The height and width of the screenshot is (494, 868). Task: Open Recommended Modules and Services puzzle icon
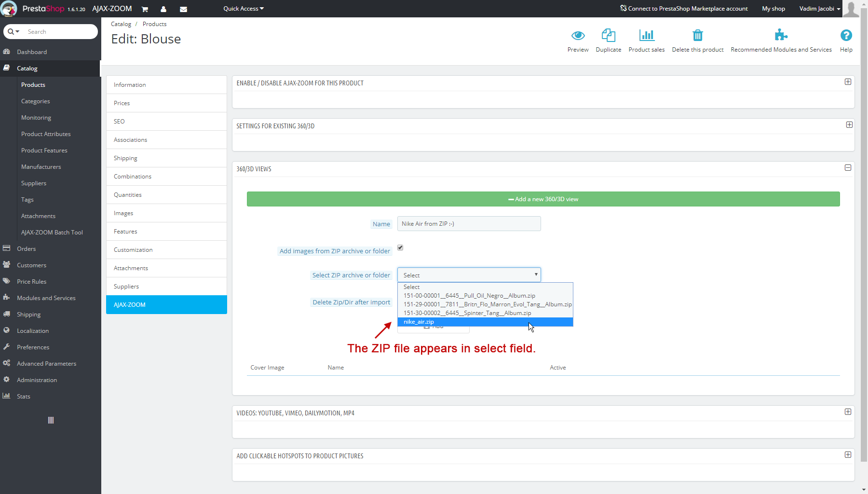pos(781,35)
